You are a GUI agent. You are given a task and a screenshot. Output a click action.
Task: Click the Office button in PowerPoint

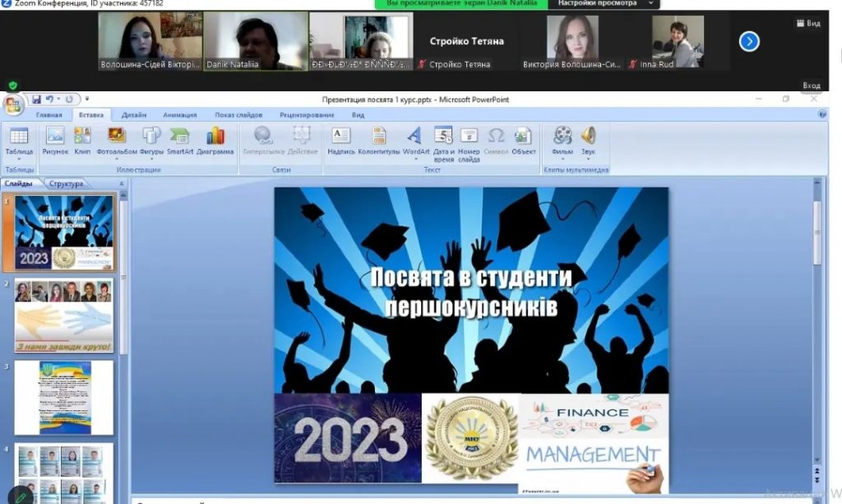point(13,104)
